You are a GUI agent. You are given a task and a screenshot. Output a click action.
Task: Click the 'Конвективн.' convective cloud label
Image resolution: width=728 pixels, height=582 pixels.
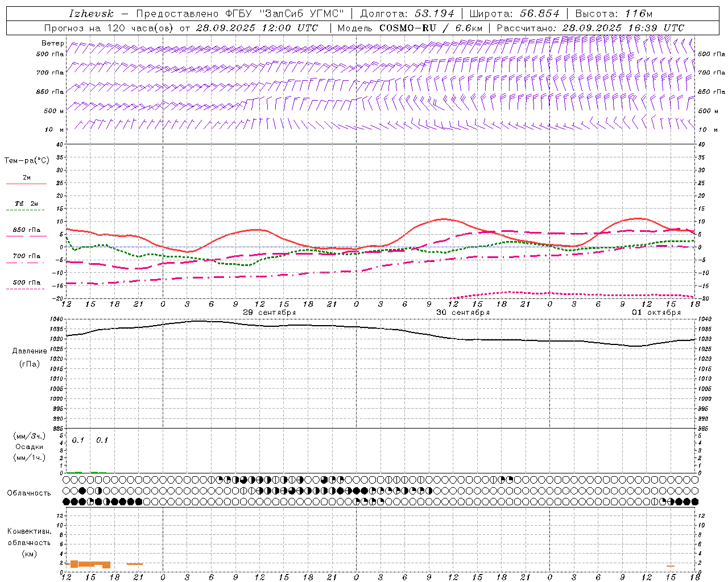click(29, 531)
